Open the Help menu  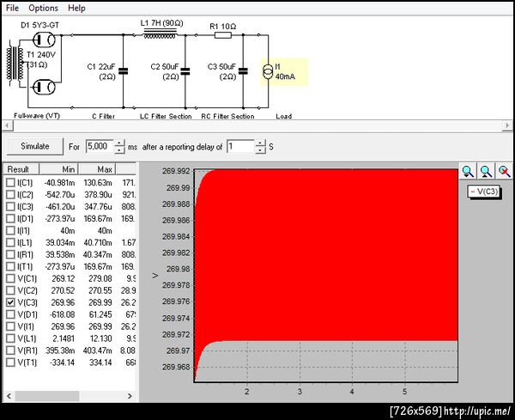coord(76,8)
